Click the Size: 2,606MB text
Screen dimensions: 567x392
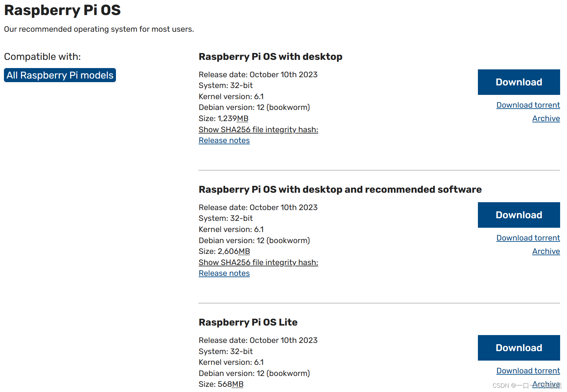tap(224, 251)
